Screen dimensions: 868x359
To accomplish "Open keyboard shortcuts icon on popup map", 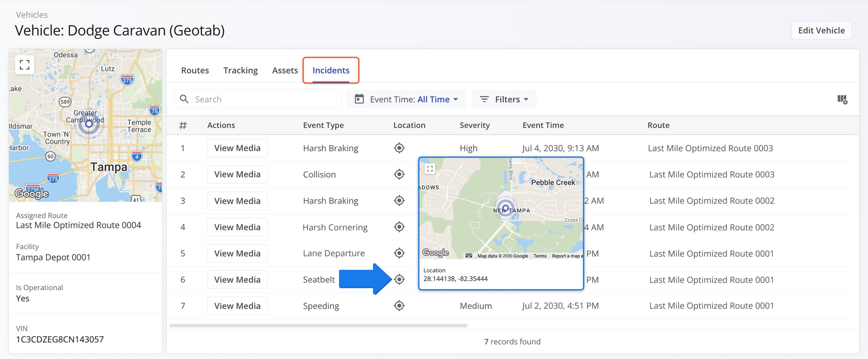I will tap(469, 256).
